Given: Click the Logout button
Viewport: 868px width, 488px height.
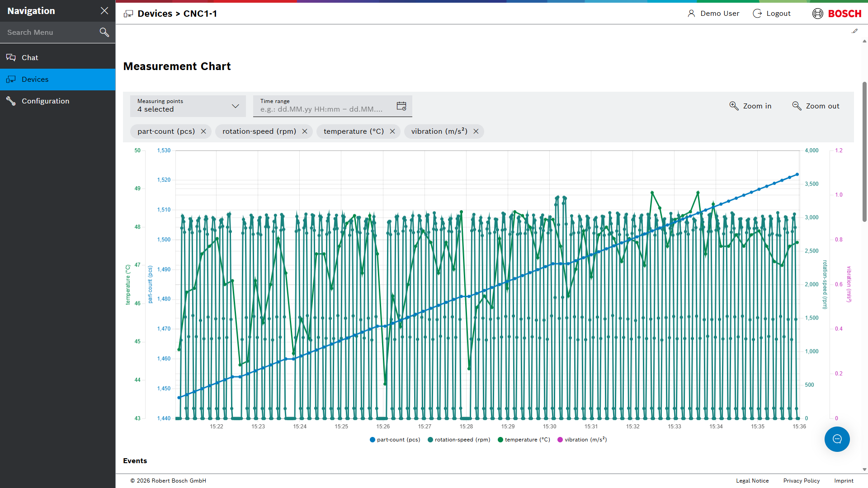Looking at the screenshot, I should point(772,14).
